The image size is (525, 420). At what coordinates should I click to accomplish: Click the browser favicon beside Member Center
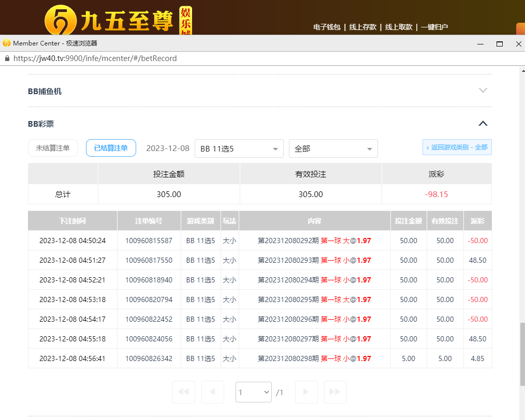tap(6, 43)
